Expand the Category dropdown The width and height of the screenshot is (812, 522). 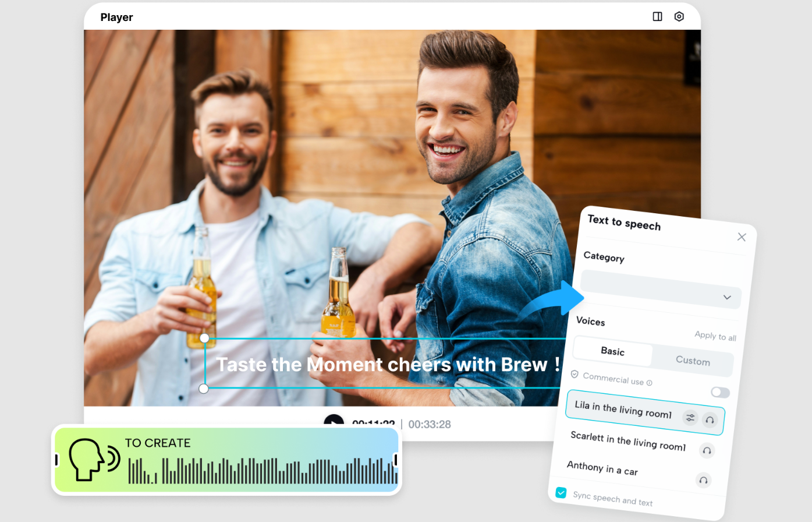(661, 289)
